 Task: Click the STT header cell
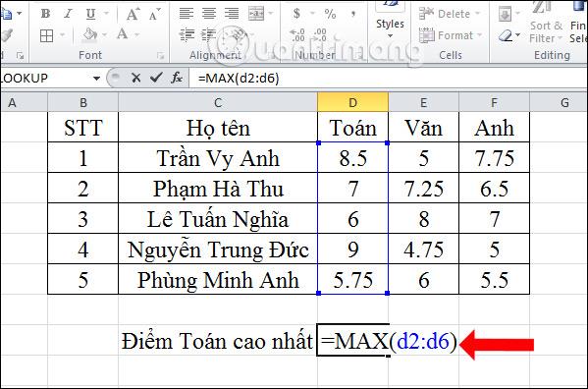pos(82,128)
